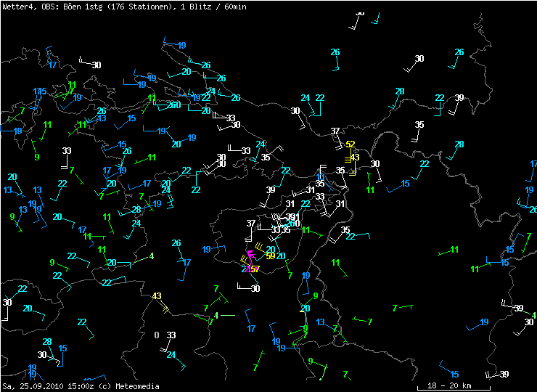Viewport: 537px width, 392px height.
Task: Select the green 4 next to cyan 20
Action: point(152,256)
